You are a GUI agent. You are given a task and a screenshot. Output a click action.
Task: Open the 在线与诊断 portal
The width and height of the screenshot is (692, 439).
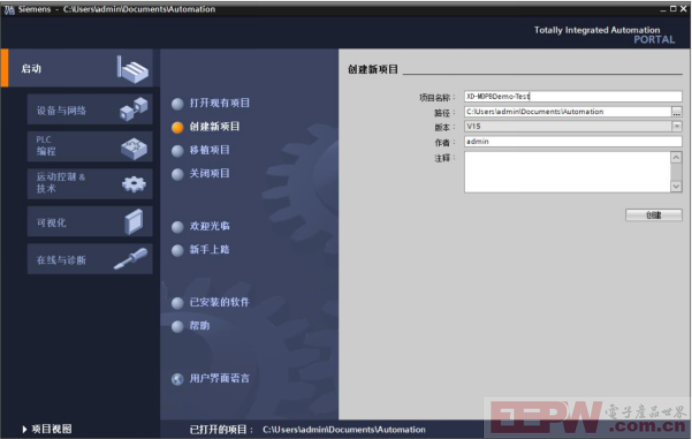pos(90,259)
